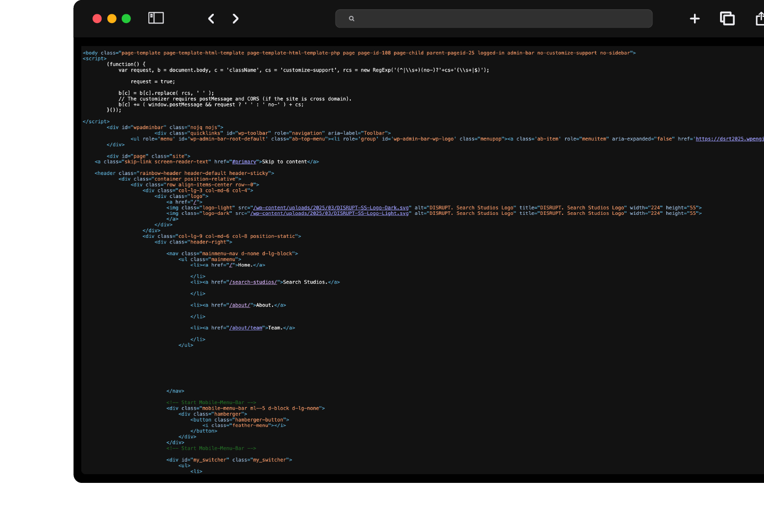Follow the /about/ href link
Viewport: 764px width, 532px height.
coord(240,305)
